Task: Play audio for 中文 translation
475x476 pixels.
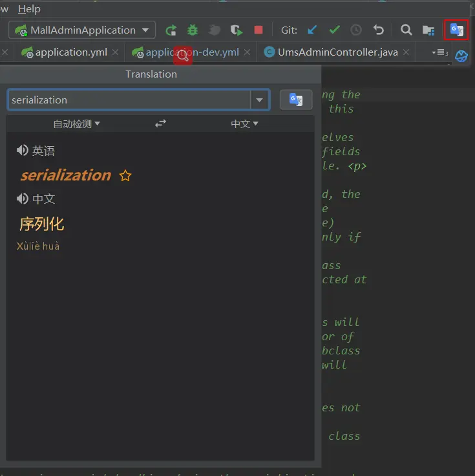Action: (23, 199)
